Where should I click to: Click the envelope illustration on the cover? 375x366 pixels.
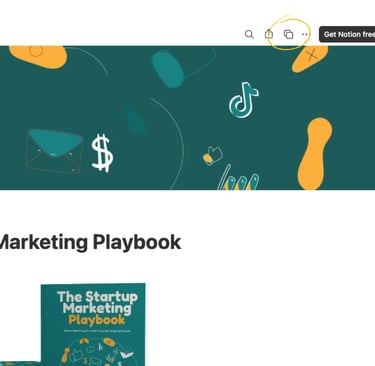(x=54, y=152)
